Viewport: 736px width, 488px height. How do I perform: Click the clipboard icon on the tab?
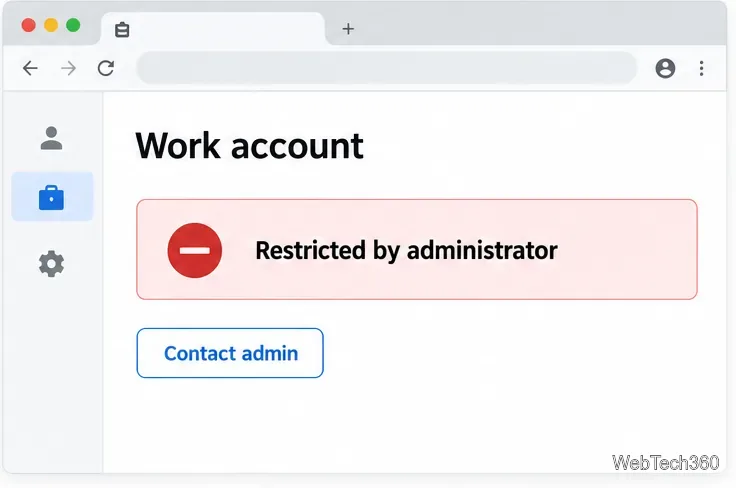(x=122, y=30)
